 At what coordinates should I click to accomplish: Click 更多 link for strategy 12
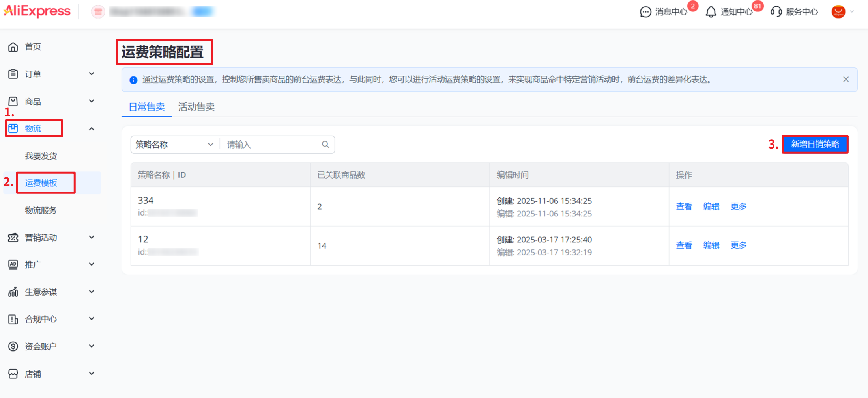(x=738, y=245)
